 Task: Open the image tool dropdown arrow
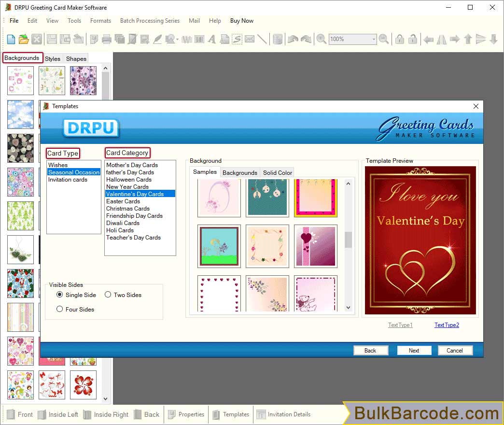pyautogui.click(x=177, y=40)
